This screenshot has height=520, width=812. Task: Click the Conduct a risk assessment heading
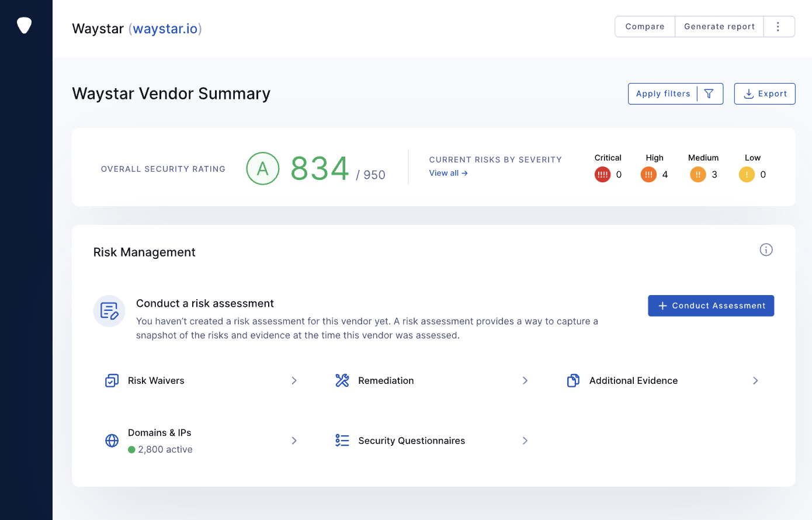pos(205,303)
